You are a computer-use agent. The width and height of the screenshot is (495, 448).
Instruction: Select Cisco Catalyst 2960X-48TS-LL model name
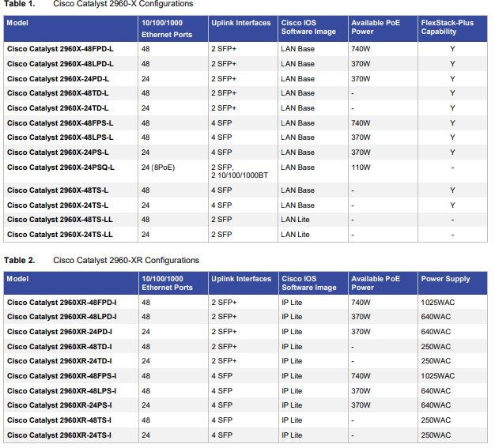[59, 220]
